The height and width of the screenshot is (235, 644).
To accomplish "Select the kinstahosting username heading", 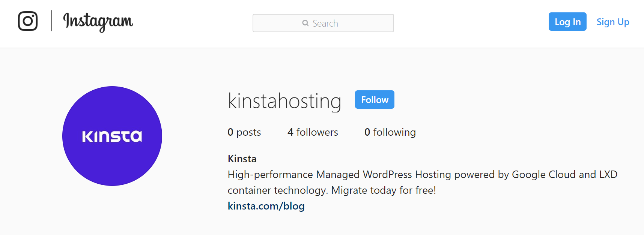I will pos(284,101).
